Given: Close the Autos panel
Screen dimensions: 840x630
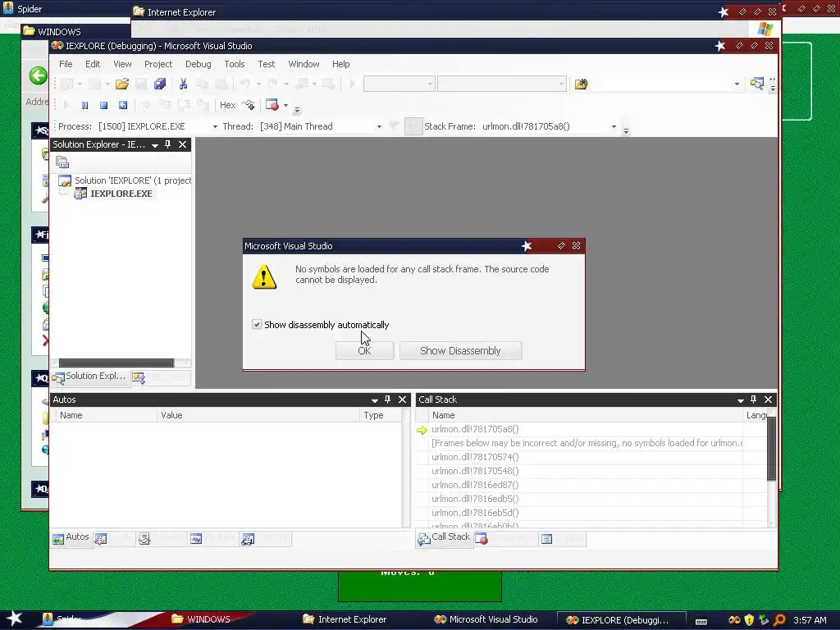Looking at the screenshot, I should pyautogui.click(x=402, y=399).
